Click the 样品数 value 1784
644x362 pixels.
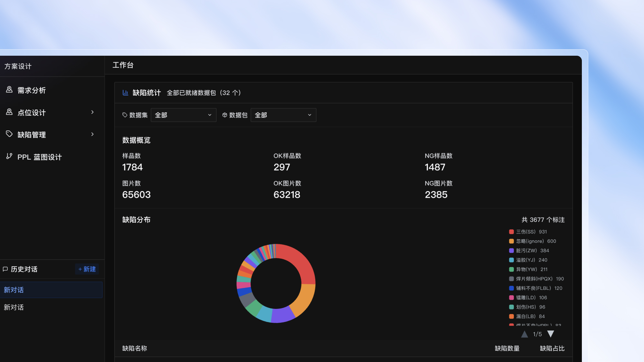point(132,167)
